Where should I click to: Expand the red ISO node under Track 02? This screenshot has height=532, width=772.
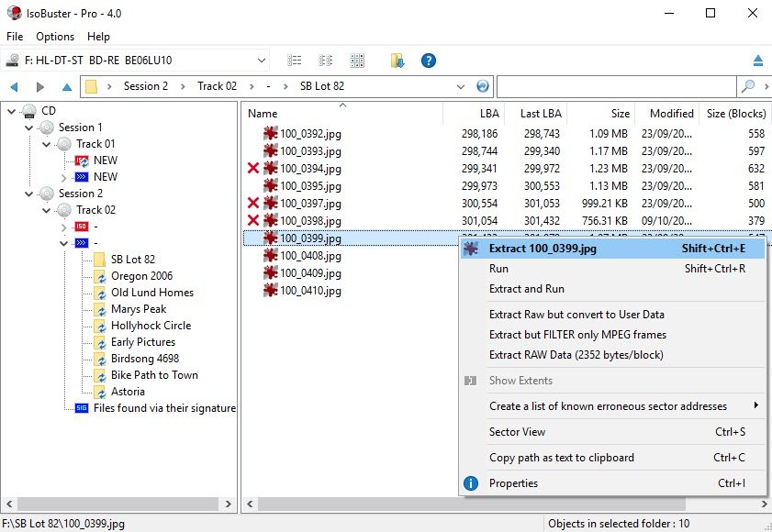tap(64, 227)
